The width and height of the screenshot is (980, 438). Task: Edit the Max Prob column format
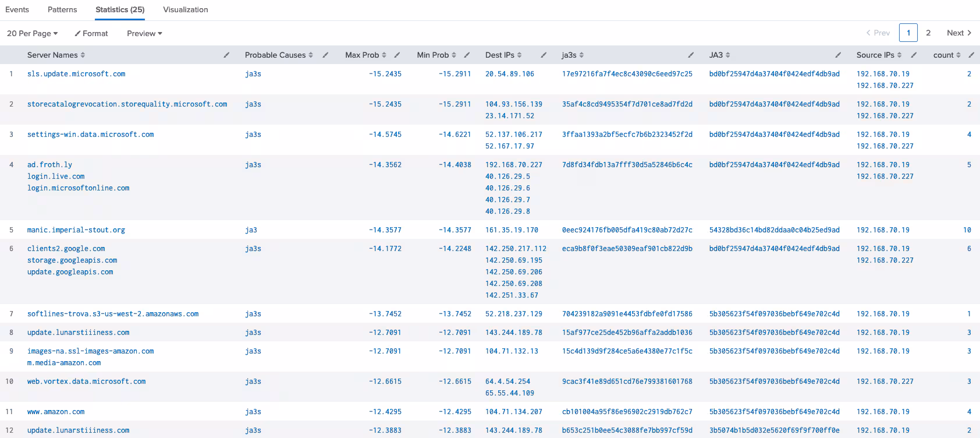[397, 55]
